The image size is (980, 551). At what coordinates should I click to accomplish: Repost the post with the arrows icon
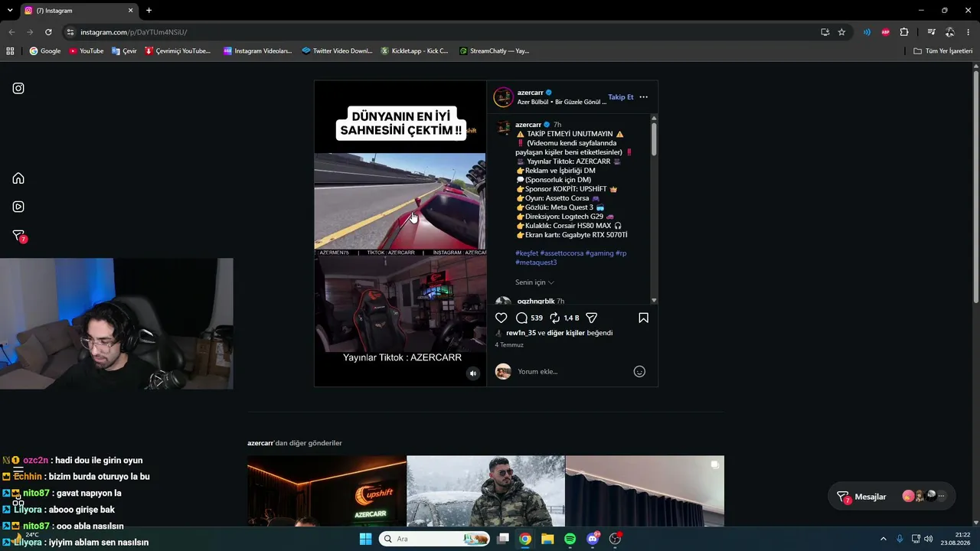[x=555, y=318]
